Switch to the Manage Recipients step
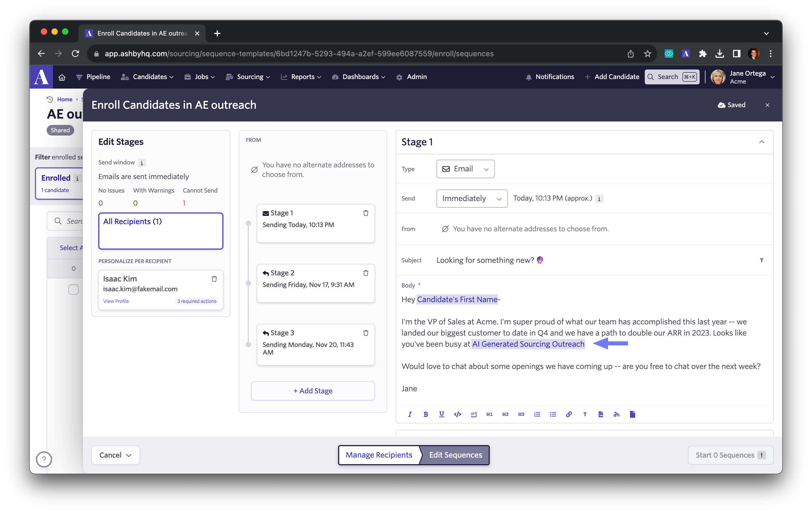 click(x=379, y=455)
